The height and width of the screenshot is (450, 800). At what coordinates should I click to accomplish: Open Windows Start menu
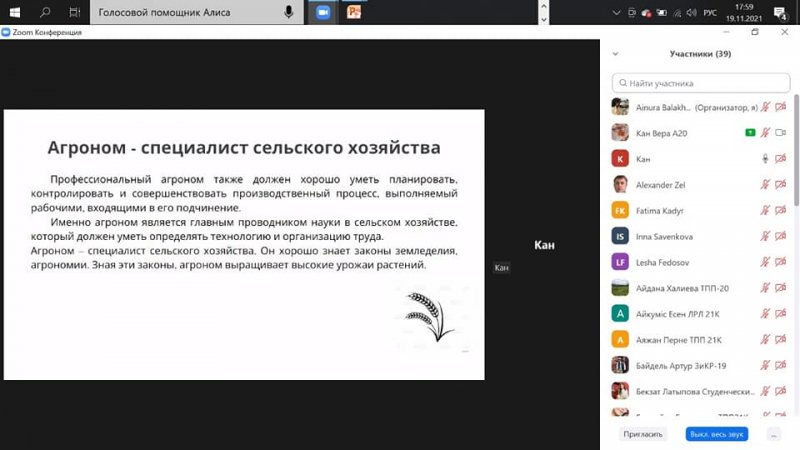click(x=14, y=12)
